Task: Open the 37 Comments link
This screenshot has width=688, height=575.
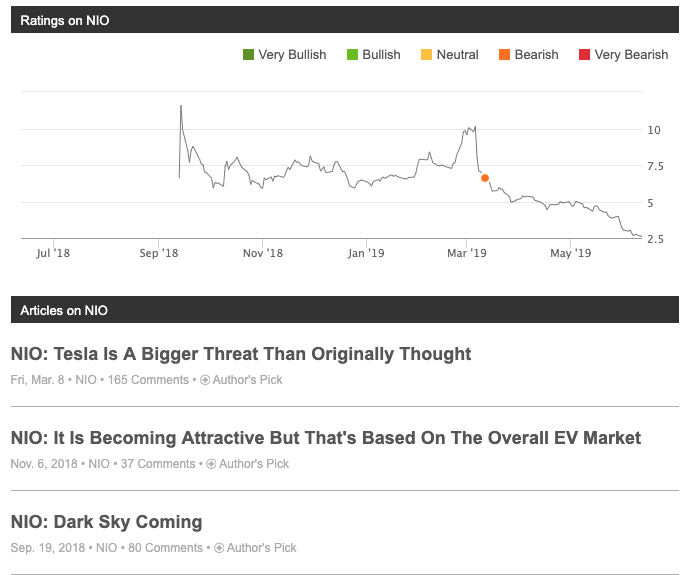Action: click(x=158, y=464)
